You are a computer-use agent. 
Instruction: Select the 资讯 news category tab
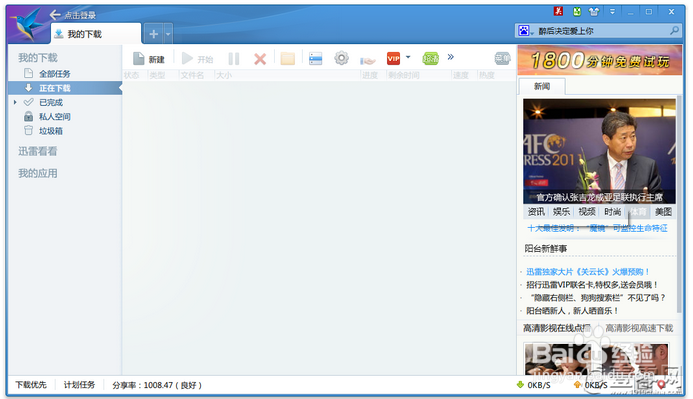coord(536,212)
